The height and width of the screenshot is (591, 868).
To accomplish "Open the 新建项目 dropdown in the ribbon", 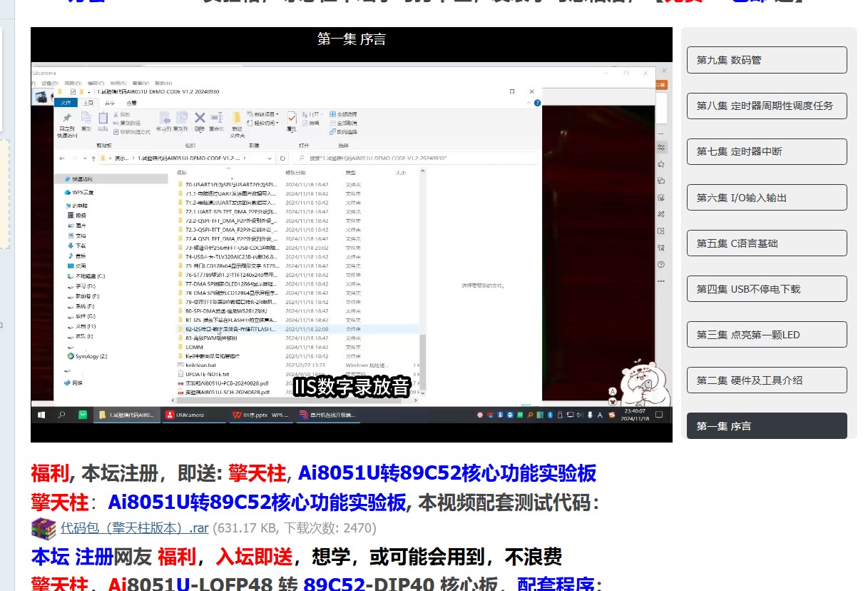I will (262, 114).
